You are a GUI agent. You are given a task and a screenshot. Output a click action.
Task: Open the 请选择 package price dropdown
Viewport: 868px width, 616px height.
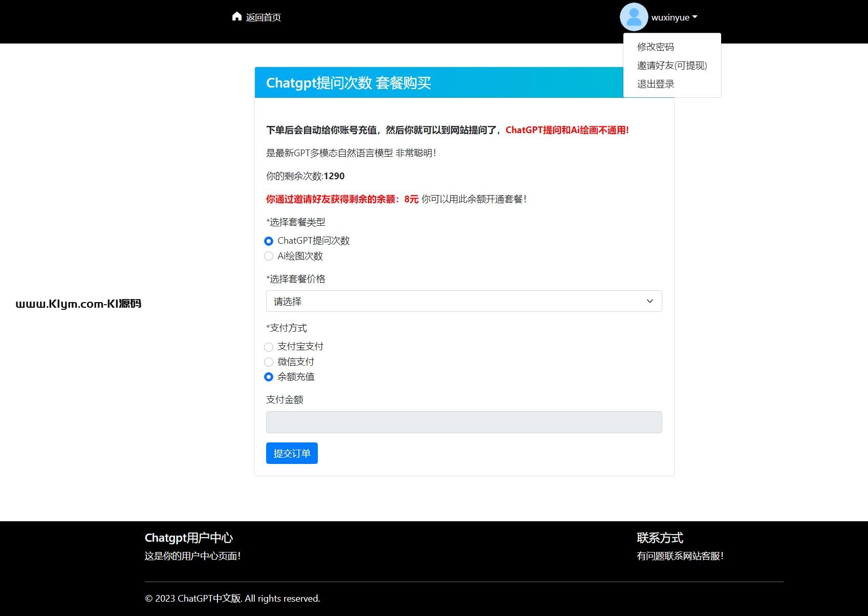coord(464,301)
